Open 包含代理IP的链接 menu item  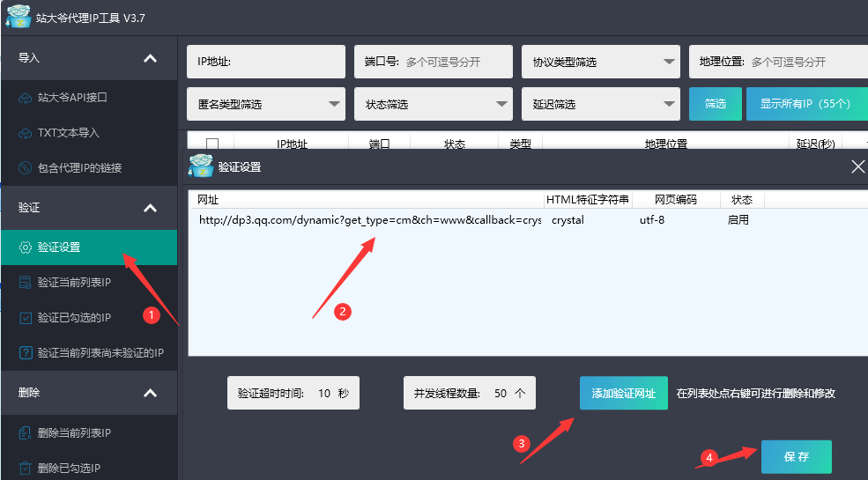tap(89, 168)
